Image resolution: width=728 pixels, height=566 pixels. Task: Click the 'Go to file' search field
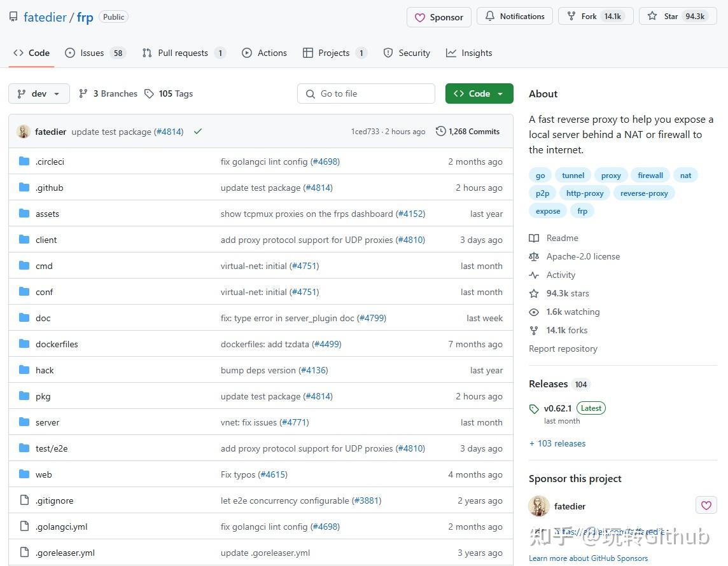(x=366, y=93)
